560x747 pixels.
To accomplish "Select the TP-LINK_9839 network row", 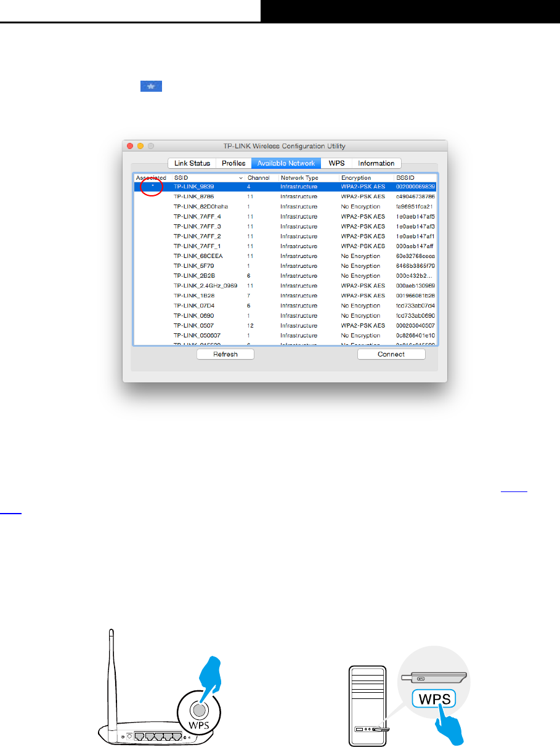I will click(286, 187).
